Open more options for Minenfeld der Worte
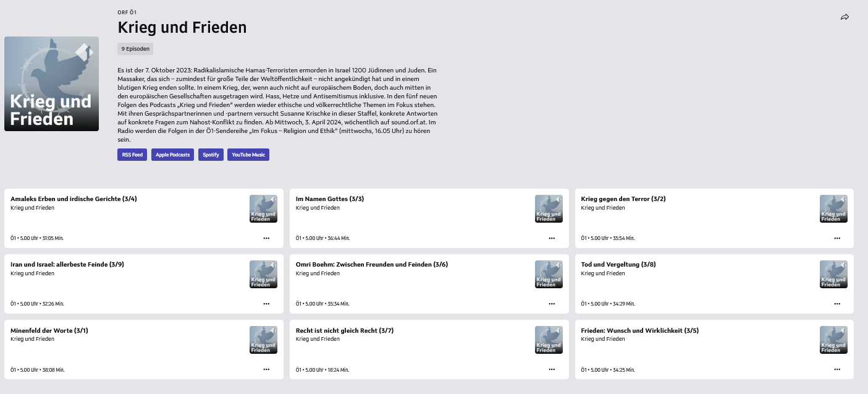 266,369
